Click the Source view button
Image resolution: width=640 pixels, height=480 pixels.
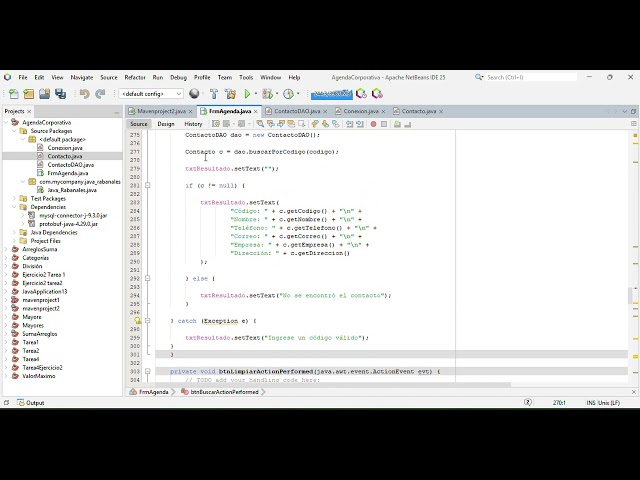click(138, 124)
